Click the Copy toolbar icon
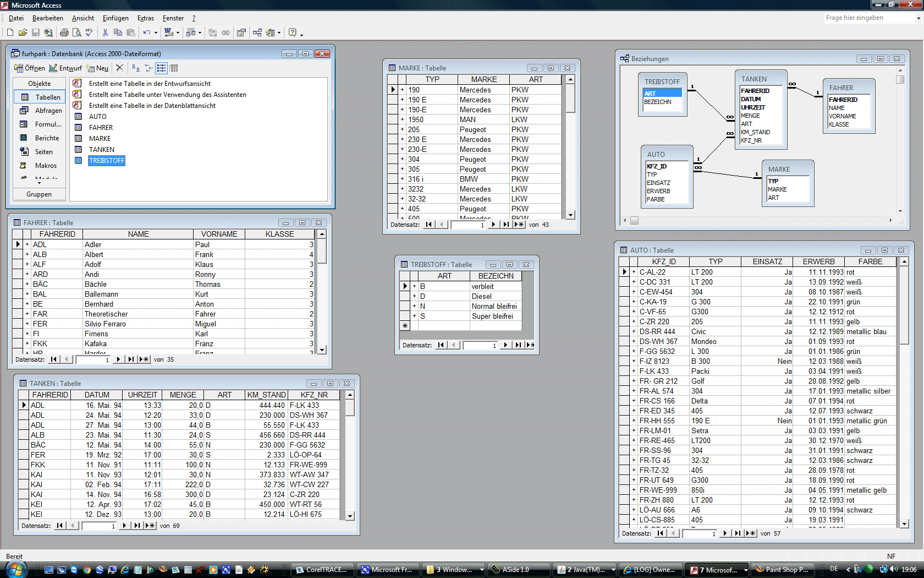The width and height of the screenshot is (924, 578). click(118, 32)
